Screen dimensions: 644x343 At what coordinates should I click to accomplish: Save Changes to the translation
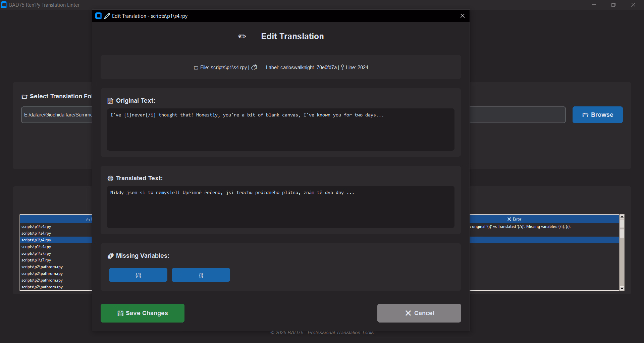coord(143,313)
